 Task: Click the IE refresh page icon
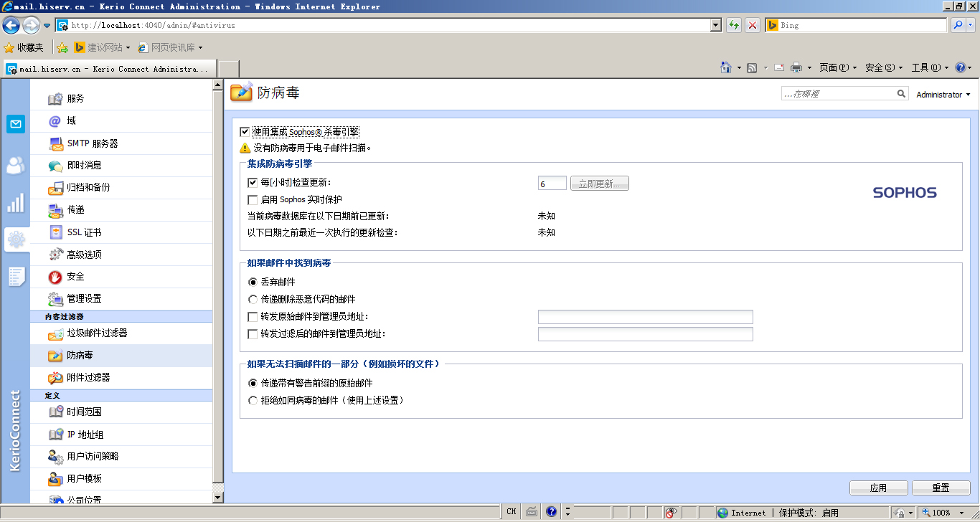tap(734, 25)
